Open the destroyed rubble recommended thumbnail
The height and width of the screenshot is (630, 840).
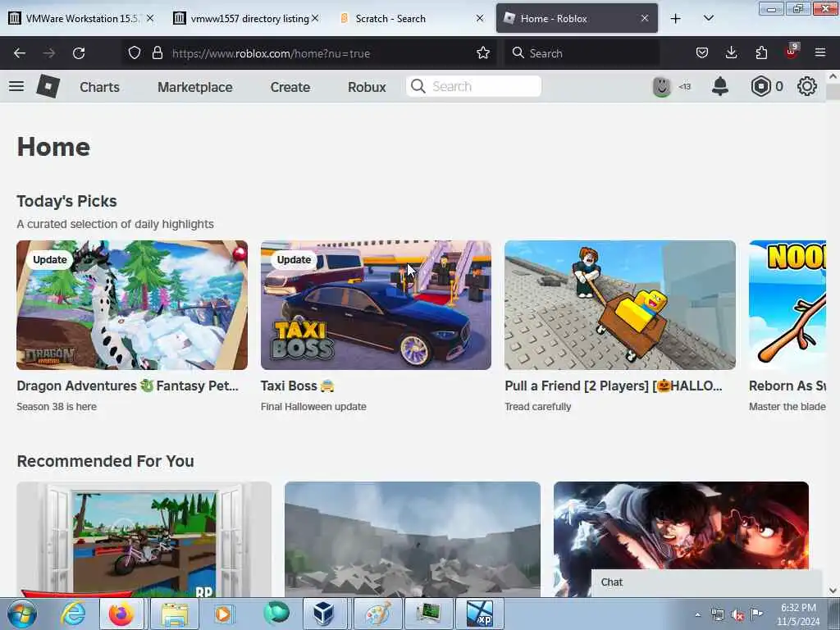click(413, 540)
